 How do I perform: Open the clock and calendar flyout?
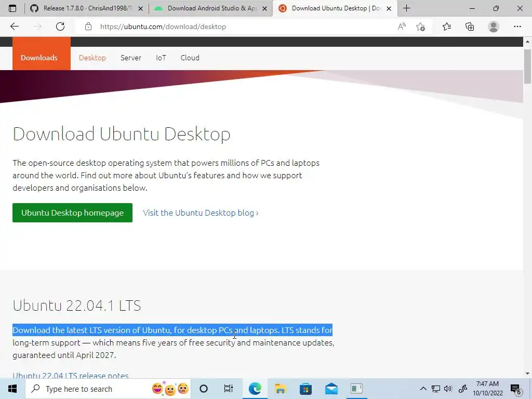[487, 389]
